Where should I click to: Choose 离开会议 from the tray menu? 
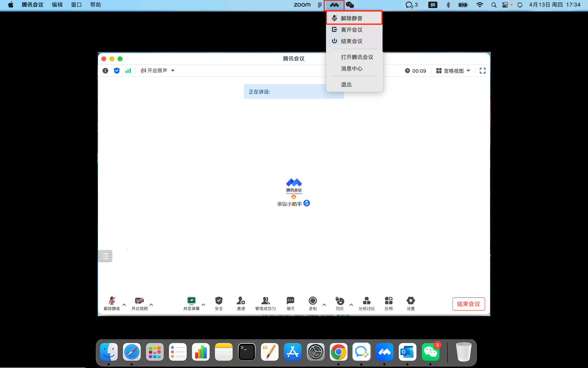click(354, 29)
